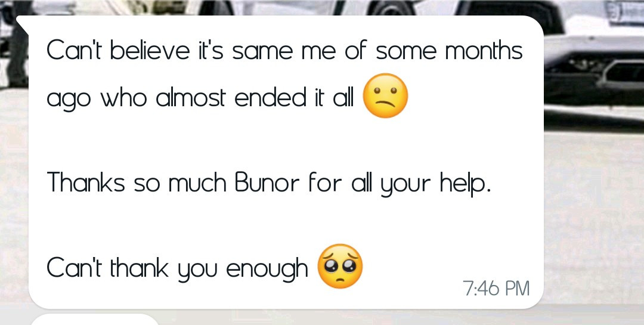The image size is (644, 325).
Task: Tap the word "enough" before pleading emoji
Action: click(x=267, y=269)
